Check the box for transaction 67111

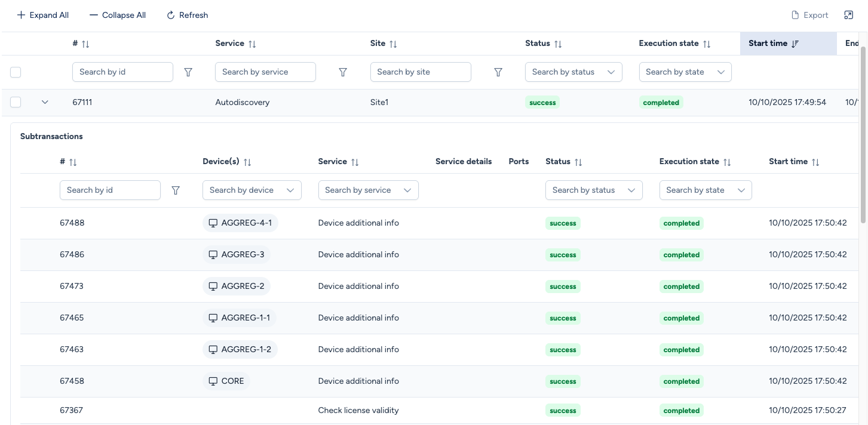coord(16,102)
